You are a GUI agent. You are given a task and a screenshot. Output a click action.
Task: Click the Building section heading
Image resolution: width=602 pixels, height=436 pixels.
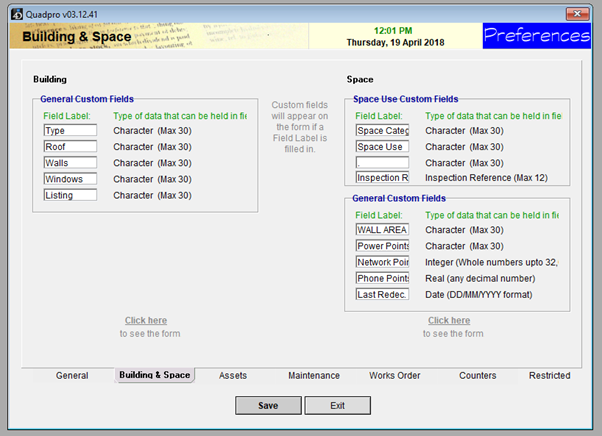click(x=50, y=79)
